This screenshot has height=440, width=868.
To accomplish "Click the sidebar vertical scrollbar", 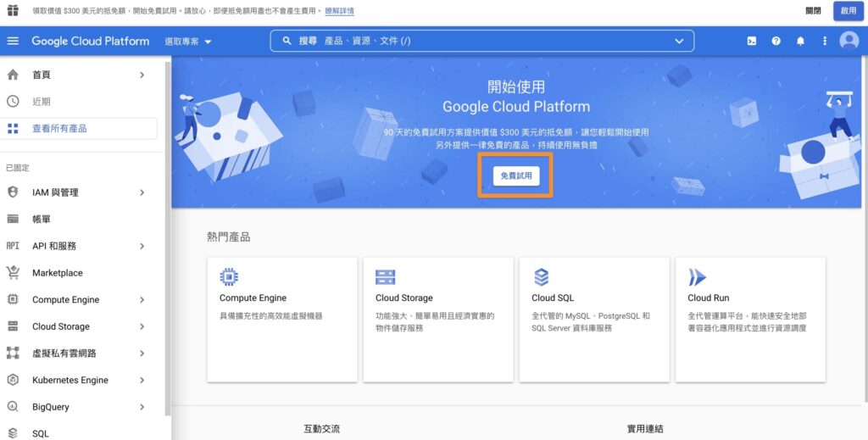I will pos(168,238).
